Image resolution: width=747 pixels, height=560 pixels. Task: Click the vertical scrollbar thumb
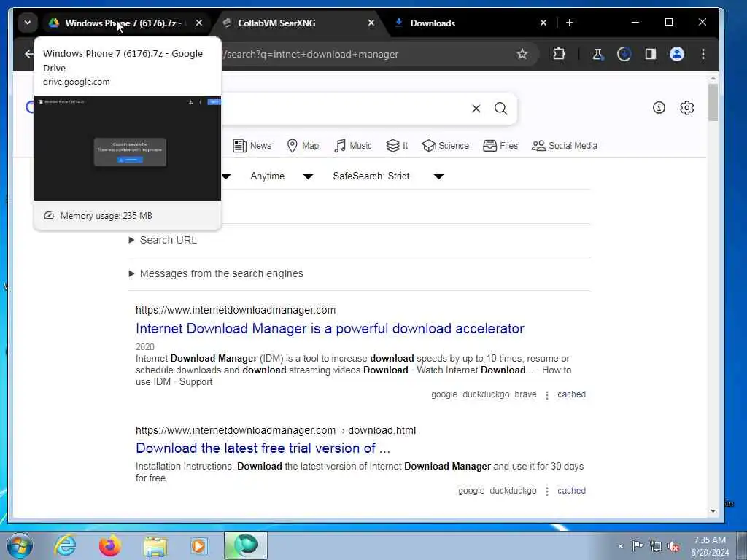(713, 102)
